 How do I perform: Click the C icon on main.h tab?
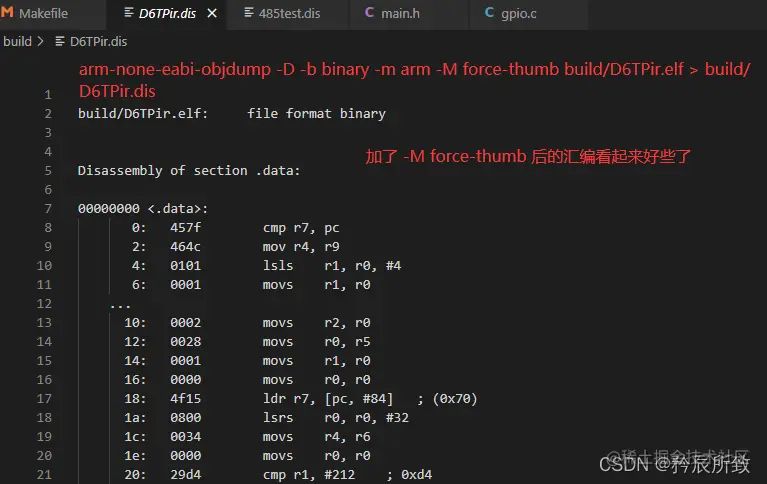(x=369, y=13)
